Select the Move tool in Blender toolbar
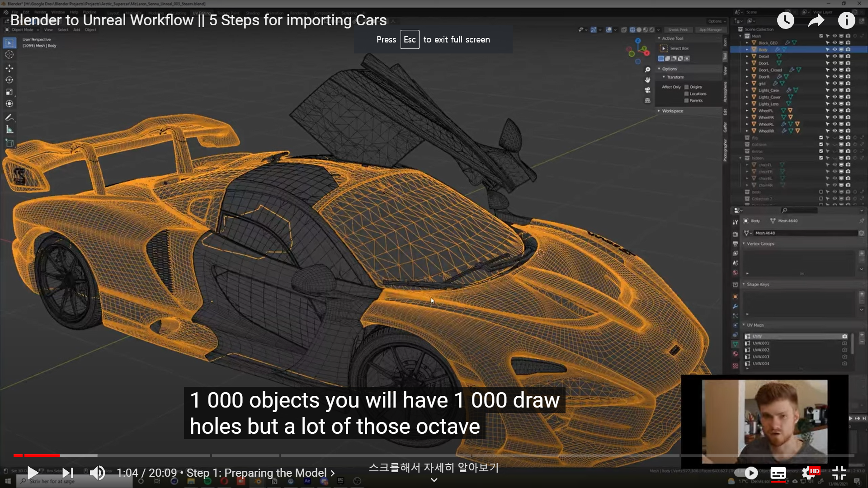 coord(9,68)
